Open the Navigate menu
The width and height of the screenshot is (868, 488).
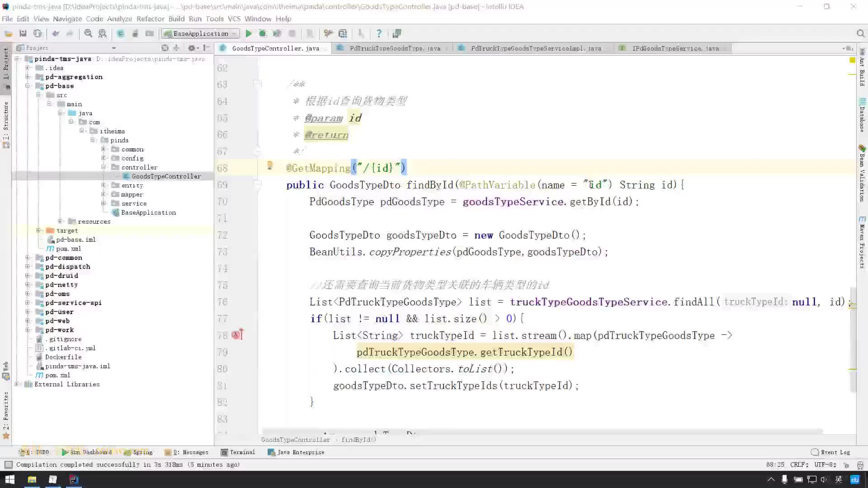click(67, 19)
